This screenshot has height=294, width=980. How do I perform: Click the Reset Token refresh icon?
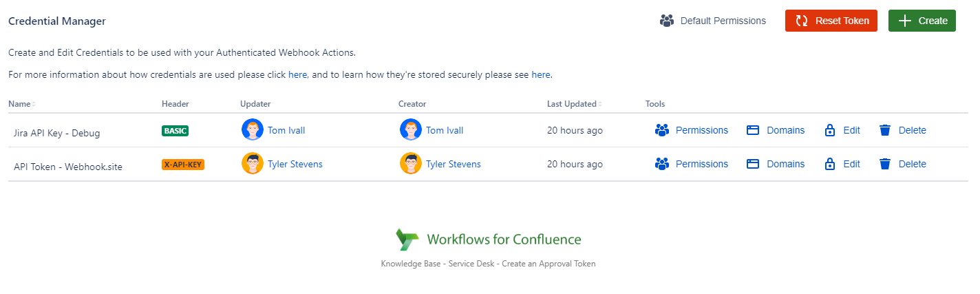point(802,21)
